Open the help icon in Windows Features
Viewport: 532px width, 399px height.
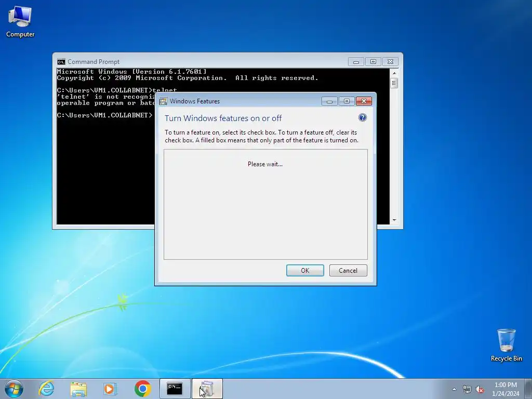tap(362, 117)
